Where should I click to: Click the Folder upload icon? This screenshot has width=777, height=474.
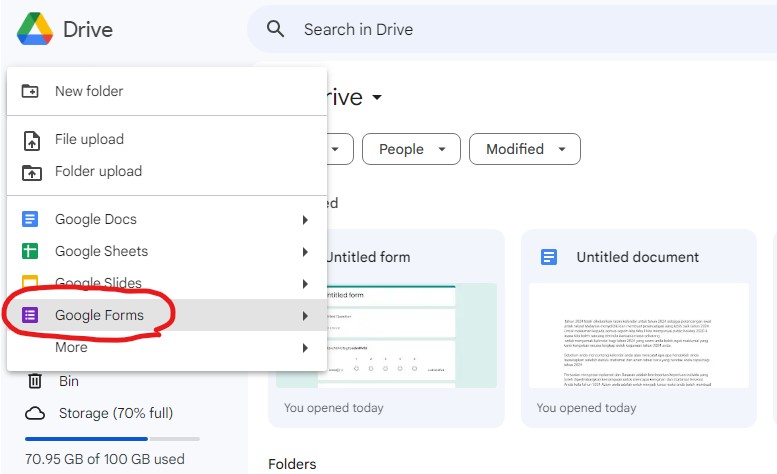32,172
